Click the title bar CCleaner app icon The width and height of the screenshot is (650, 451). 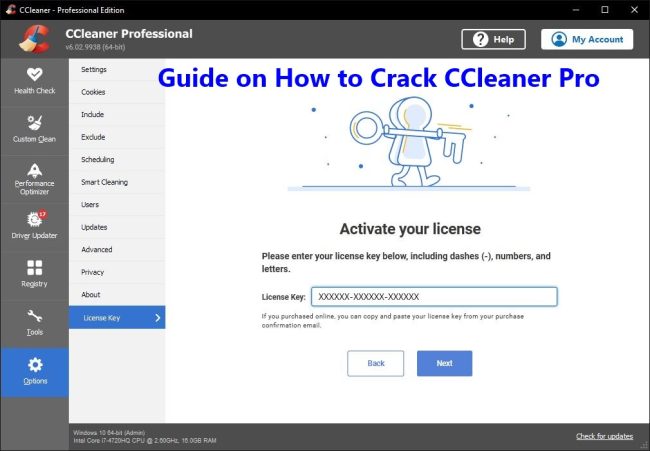pos(10,10)
